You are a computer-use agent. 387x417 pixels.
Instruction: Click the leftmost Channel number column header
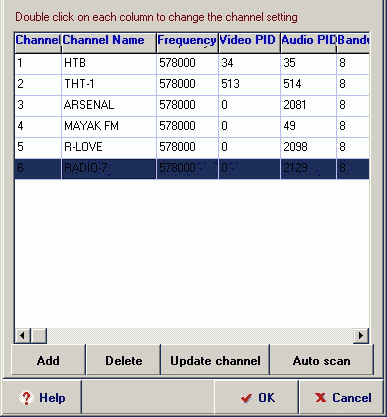pos(38,42)
